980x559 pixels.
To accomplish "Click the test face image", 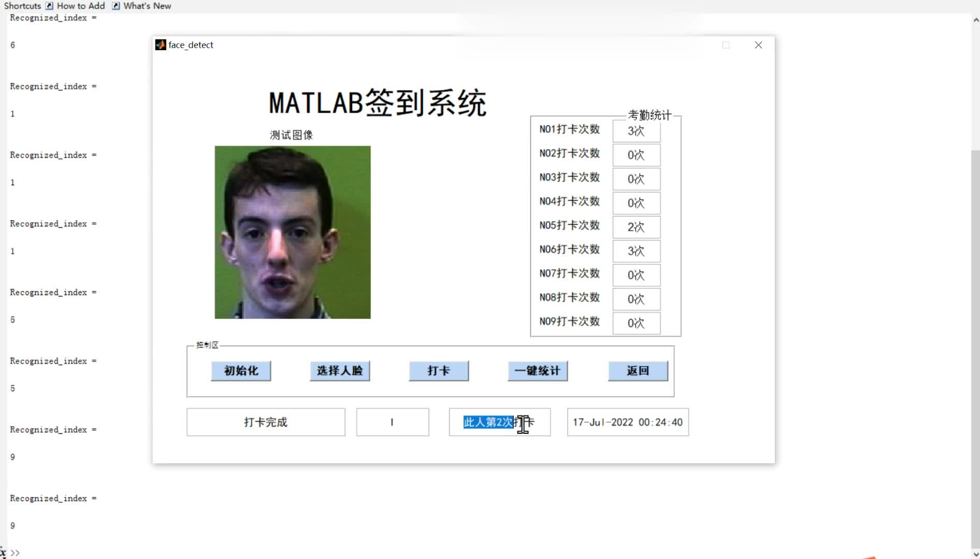I will click(x=293, y=232).
